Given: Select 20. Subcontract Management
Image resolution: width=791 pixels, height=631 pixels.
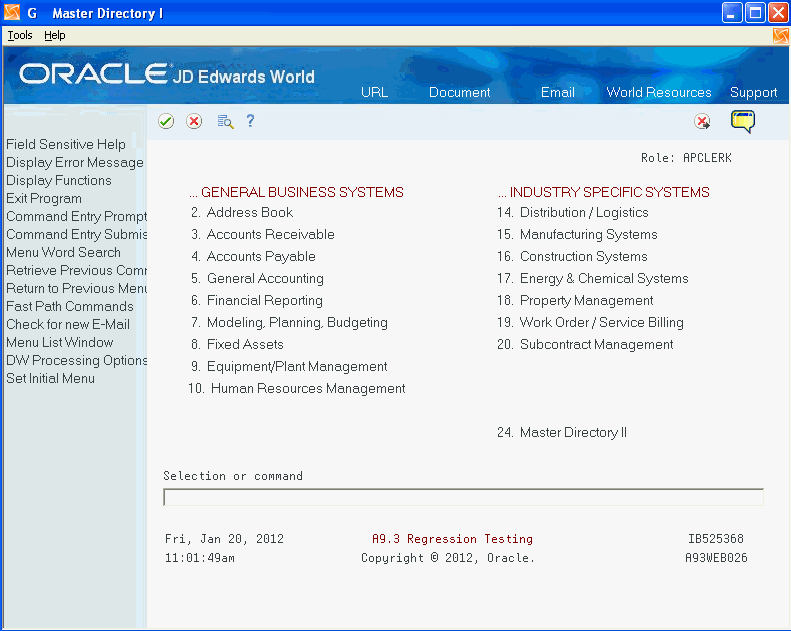Looking at the screenshot, I should pyautogui.click(x=585, y=345).
